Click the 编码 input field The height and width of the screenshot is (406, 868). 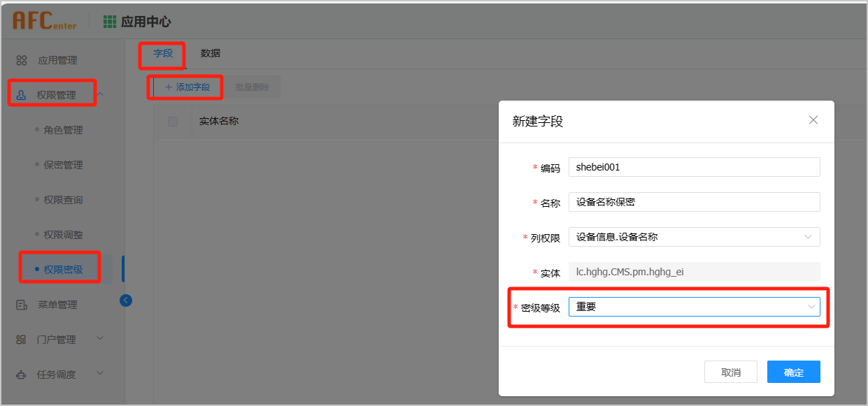pos(693,167)
